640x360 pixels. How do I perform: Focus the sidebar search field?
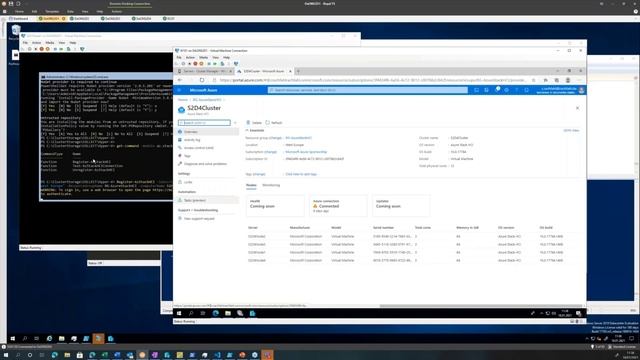pos(204,123)
